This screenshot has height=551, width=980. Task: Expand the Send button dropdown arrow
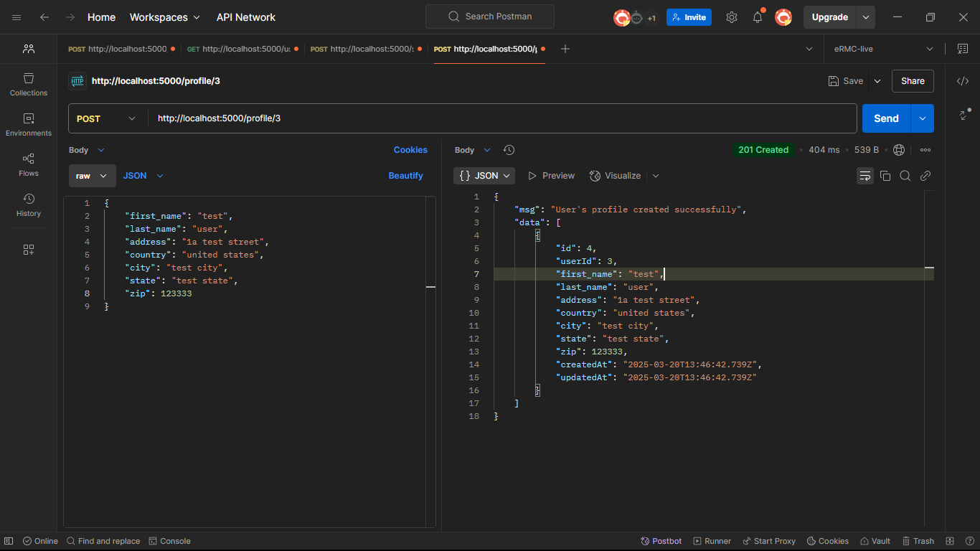tap(922, 118)
